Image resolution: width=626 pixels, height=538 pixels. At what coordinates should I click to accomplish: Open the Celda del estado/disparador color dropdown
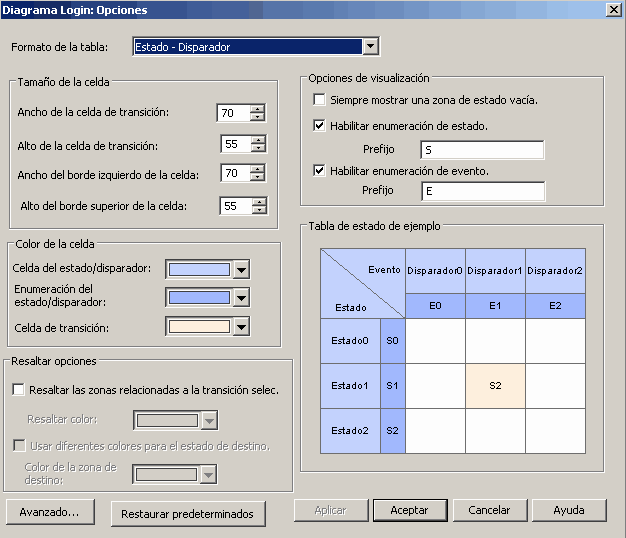pos(241,269)
